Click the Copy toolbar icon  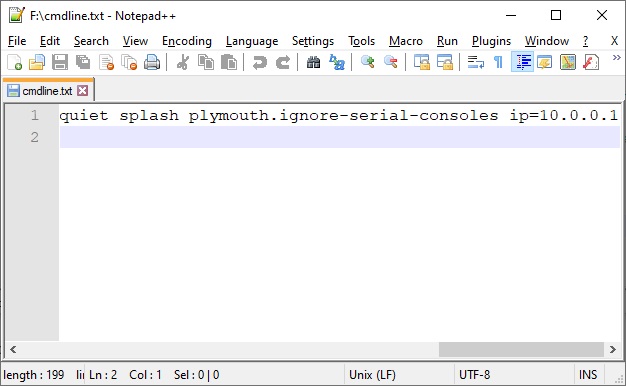[x=206, y=62]
